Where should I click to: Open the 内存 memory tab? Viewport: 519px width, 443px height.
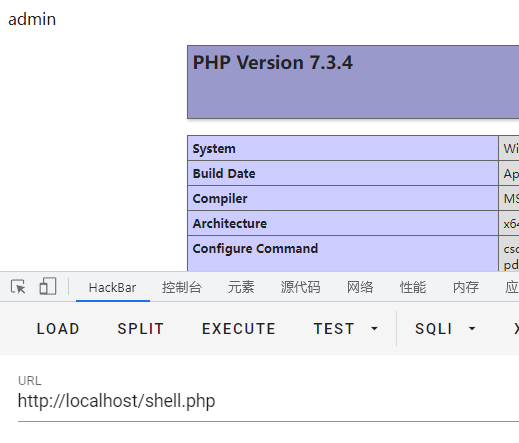point(466,287)
